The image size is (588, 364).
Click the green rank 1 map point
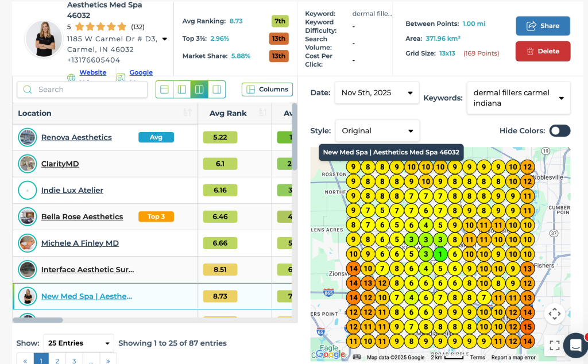click(x=440, y=254)
